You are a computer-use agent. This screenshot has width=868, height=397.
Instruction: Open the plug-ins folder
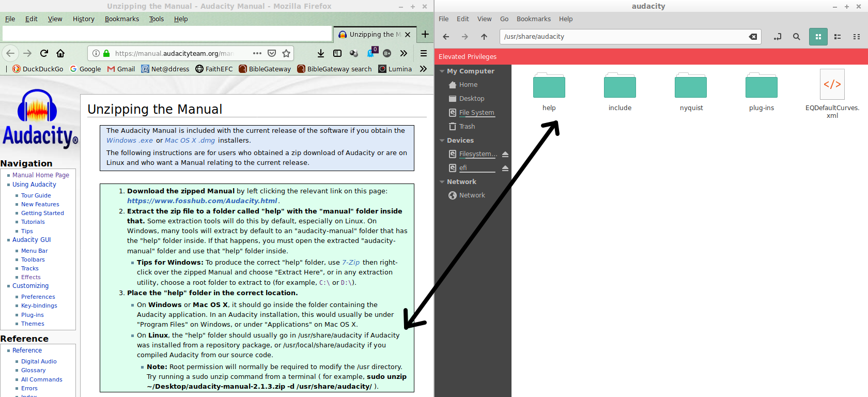click(x=762, y=91)
